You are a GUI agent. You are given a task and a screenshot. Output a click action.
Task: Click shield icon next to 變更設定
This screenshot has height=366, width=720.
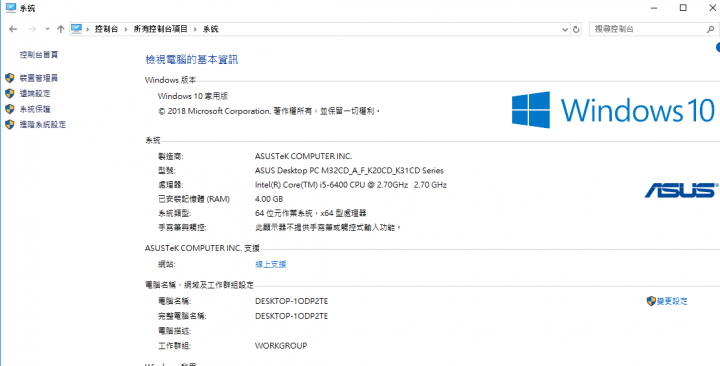[651, 301]
